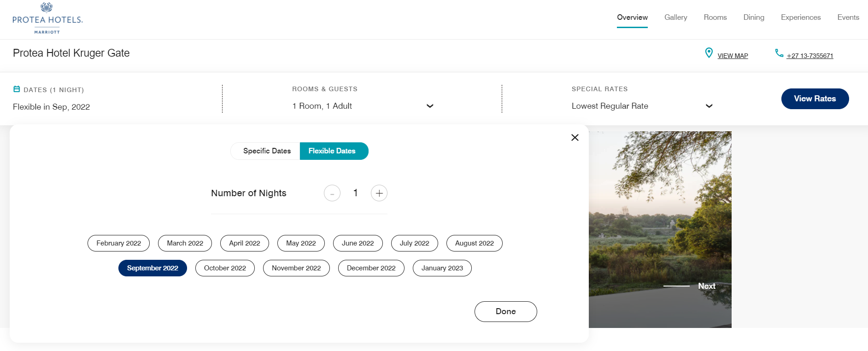Click the calendar icon beside Dates
The width and height of the screenshot is (868, 351).
[x=17, y=89]
